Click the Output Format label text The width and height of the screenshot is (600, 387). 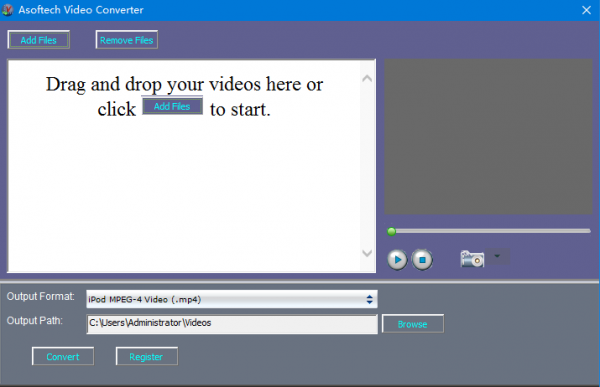[40, 296]
